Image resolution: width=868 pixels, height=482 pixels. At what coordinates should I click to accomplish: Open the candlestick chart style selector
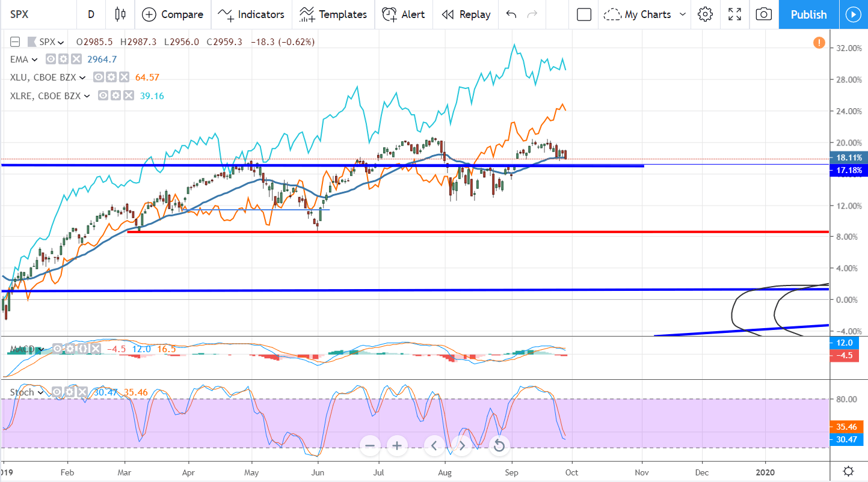coord(120,14)
